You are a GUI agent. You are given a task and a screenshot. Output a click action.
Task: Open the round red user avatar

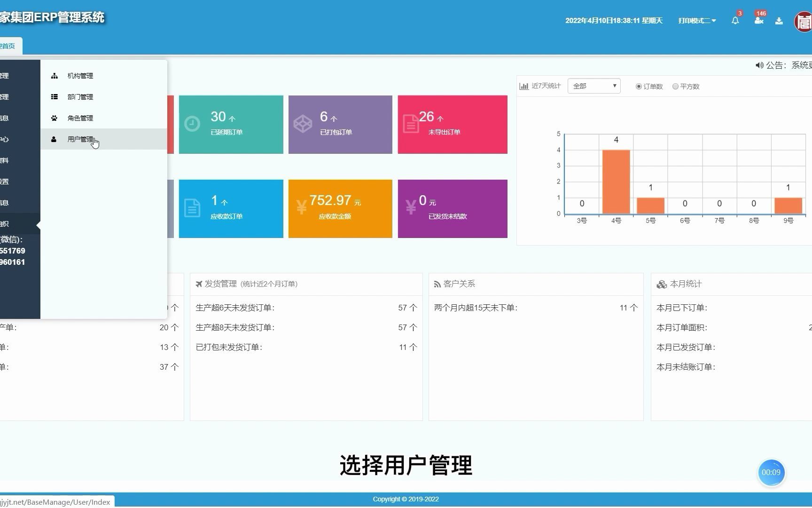tap(803, 22)
